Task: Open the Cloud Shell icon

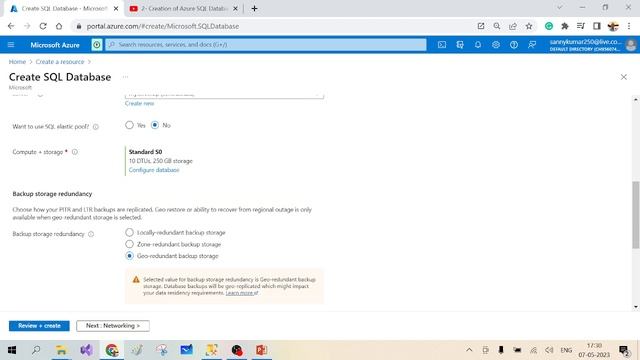Action: [x=442, y=44]
